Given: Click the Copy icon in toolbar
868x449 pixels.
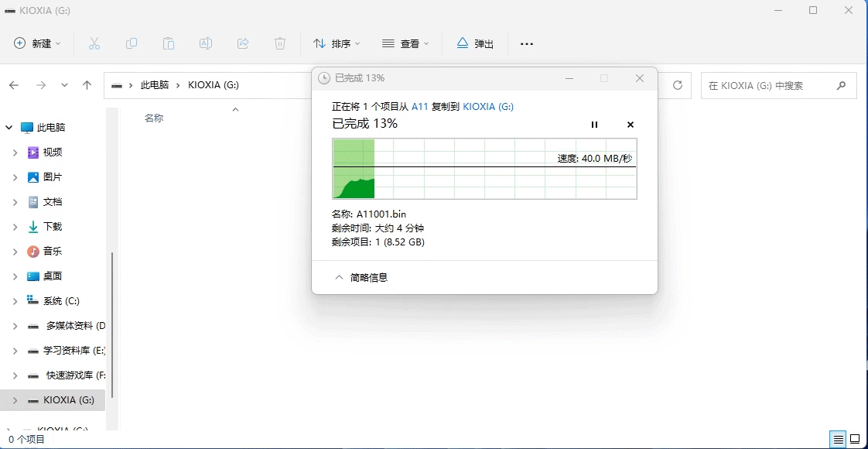Looking at the screenshot, I should coord(132,43).
